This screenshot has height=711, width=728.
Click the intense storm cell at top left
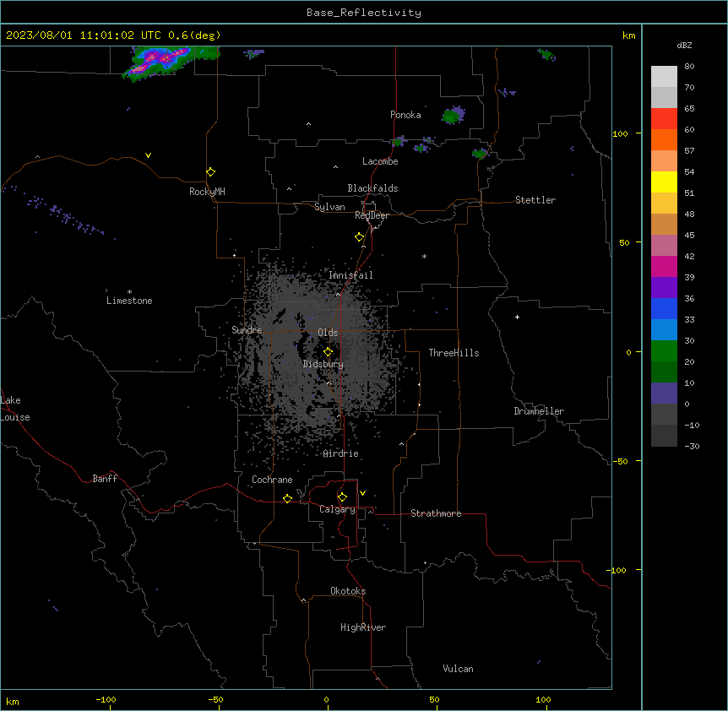160,62
